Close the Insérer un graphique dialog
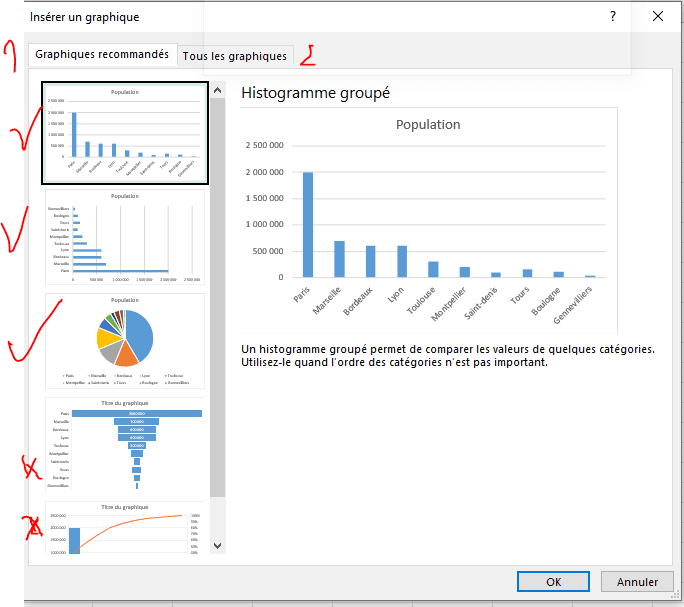The image size is (684, 607). tap(658, 16)
